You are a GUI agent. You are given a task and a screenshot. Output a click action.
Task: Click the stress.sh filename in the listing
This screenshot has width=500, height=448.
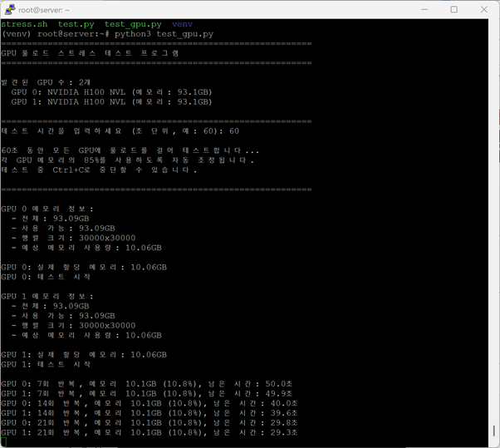pos(24,24)
